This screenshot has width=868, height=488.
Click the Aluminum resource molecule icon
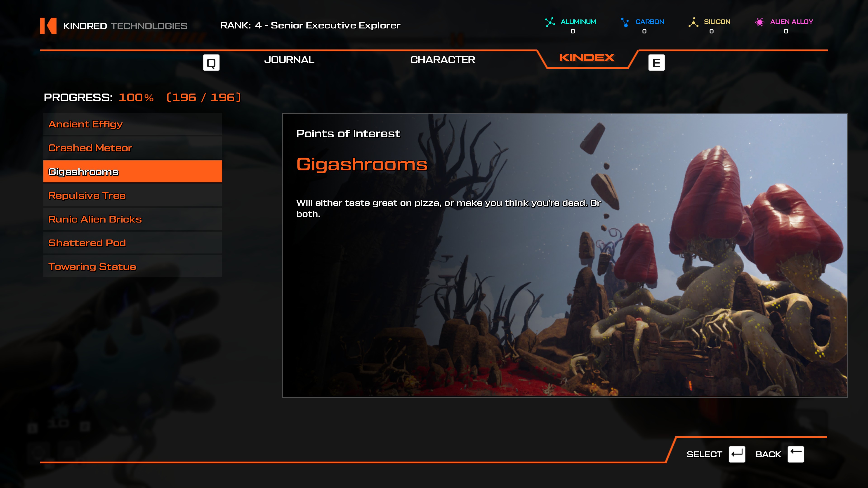550,22
